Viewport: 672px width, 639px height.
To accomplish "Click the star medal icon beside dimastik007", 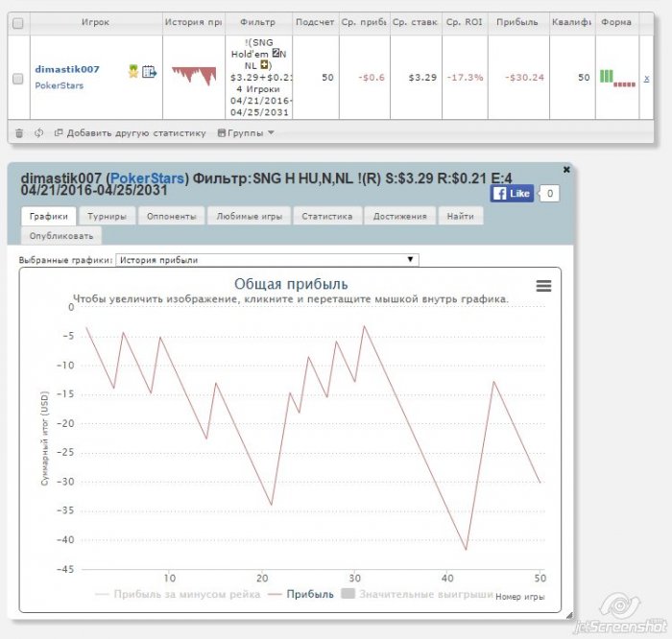I will [133, 71].
